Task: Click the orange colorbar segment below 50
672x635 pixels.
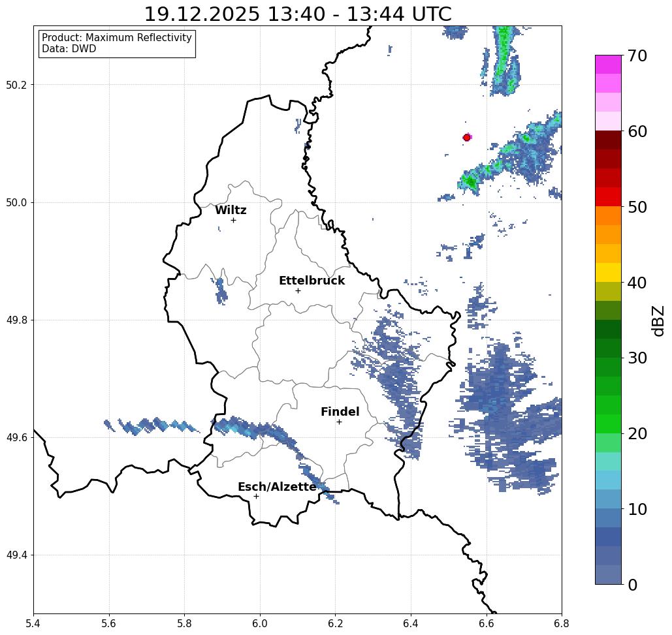Action: point(608,216)
